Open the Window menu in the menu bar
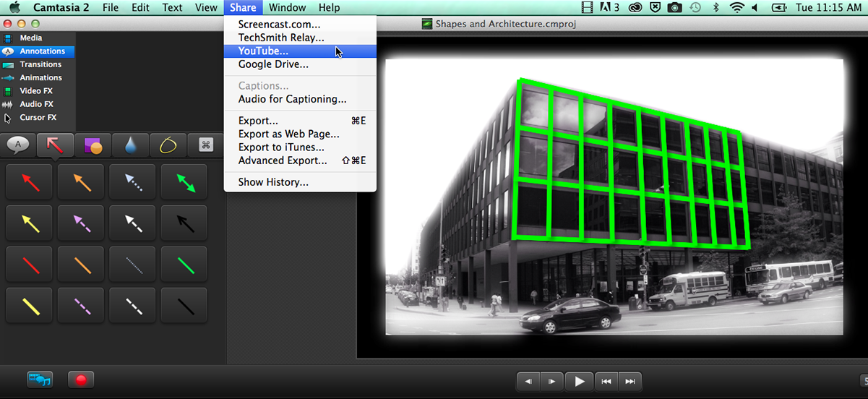The image size is (868, 399). 286,8
